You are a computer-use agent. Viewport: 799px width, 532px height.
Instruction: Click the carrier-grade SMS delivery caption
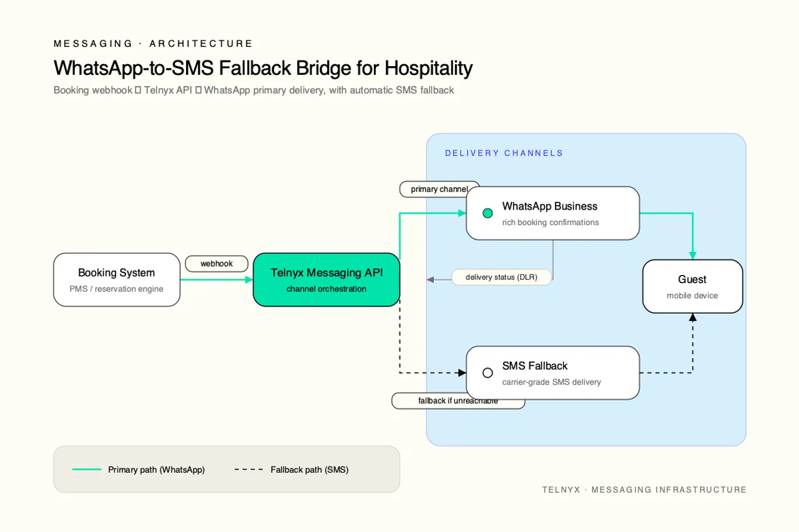pyautogui.click(x=552, y=382)
